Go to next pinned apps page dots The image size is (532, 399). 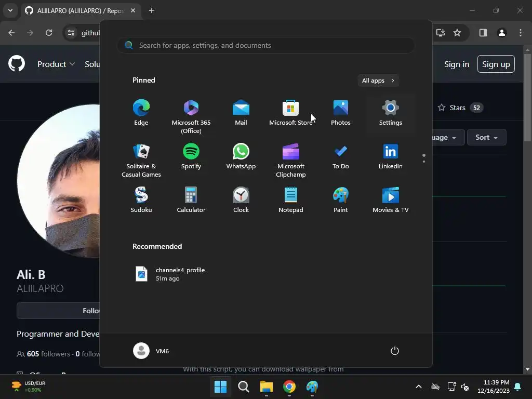click(424, 158)
